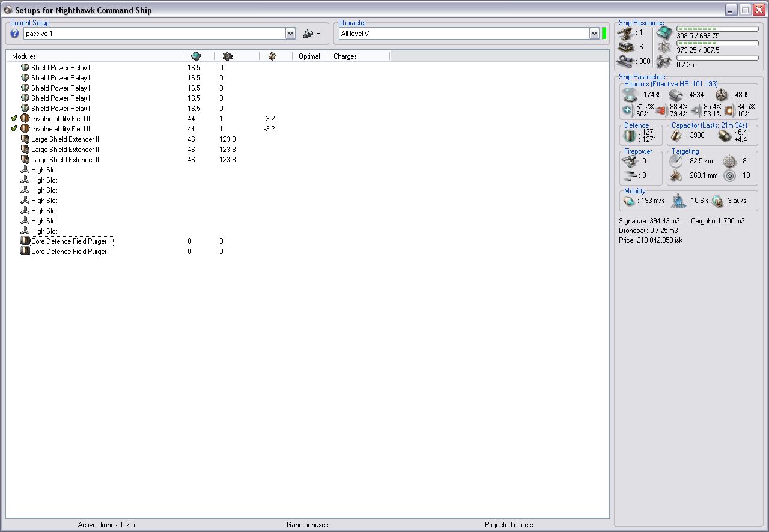769x532 pixels.
Task: Click the All level V character field
Action: tap(464, 34)
